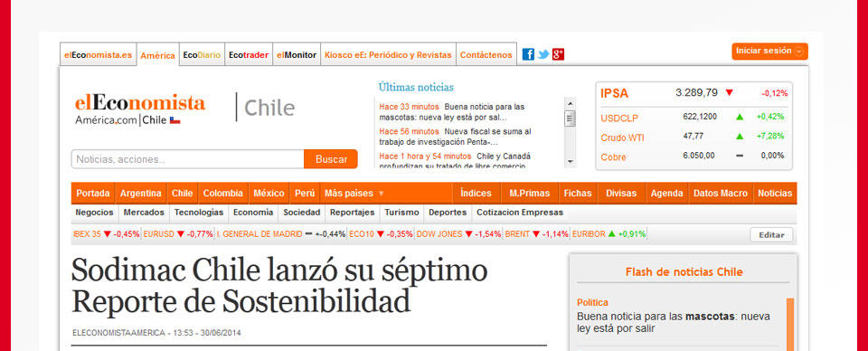Switch to the elEconomista.es tab
This screenshot has width=868, height=351.
click(x=98, y=55)
